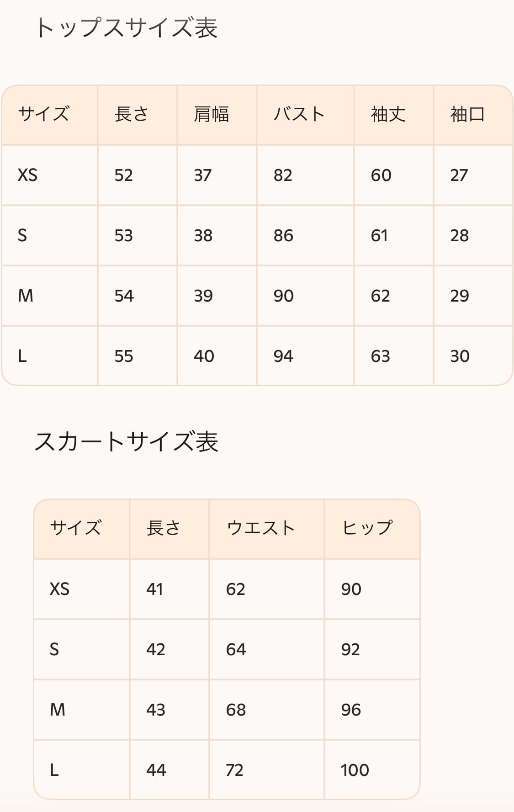Select the 肩幅 column header
The height and width of the screenshot is (812, 514).
211,114
